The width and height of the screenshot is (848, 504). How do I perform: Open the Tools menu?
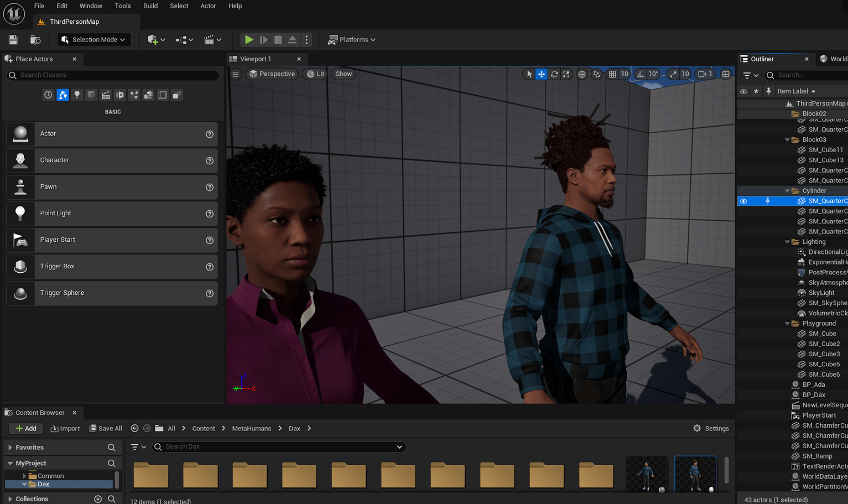click(123, 6)
